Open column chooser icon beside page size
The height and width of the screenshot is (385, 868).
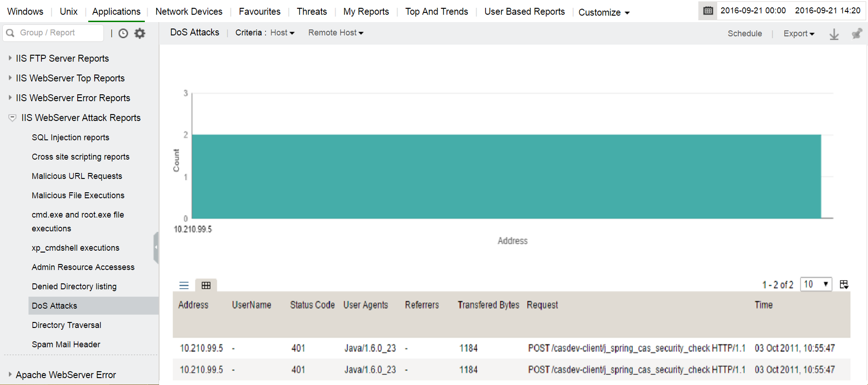(844, 284)
